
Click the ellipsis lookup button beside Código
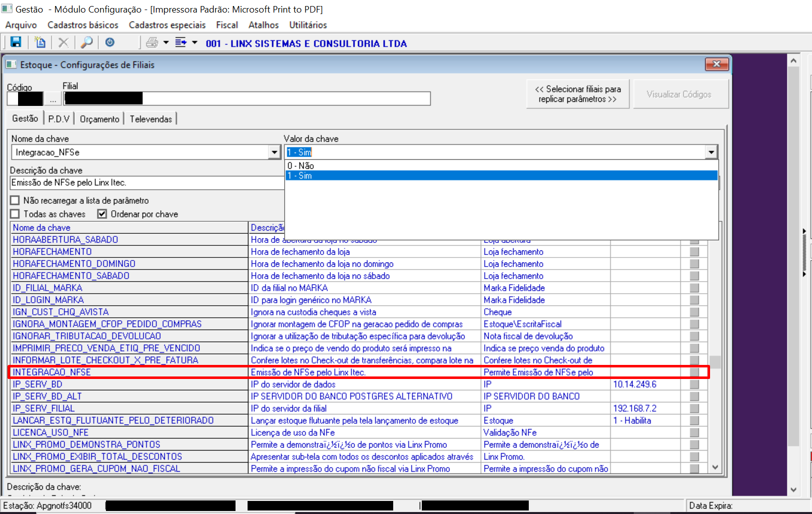53,99
